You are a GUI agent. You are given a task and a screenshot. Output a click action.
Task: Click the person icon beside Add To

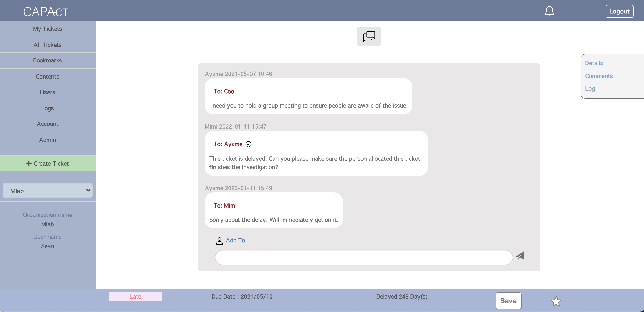pos(219,241)
